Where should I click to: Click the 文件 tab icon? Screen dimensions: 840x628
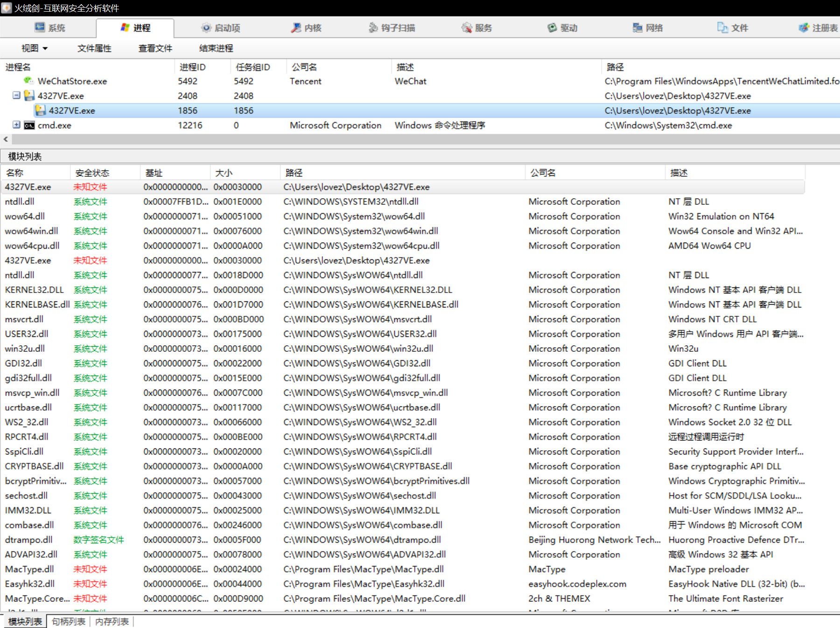coord(722,28)
